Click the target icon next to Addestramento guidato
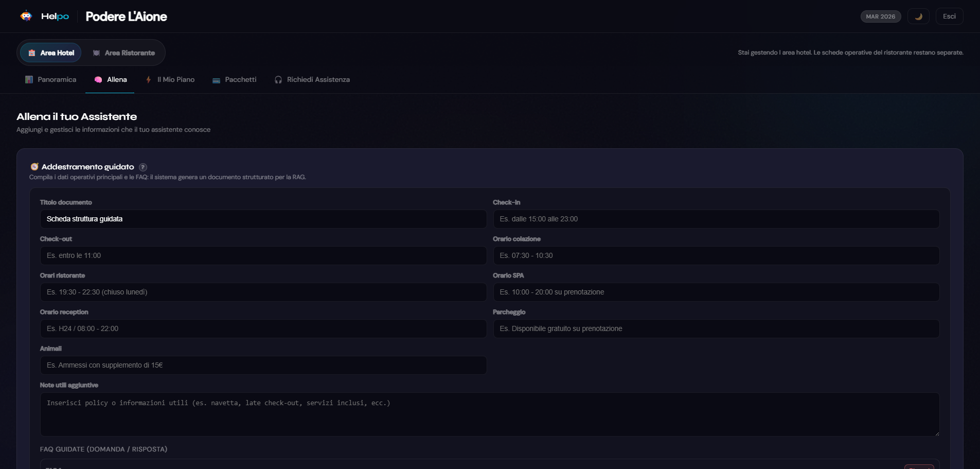980x469 pixels. (x=34, y=167)
